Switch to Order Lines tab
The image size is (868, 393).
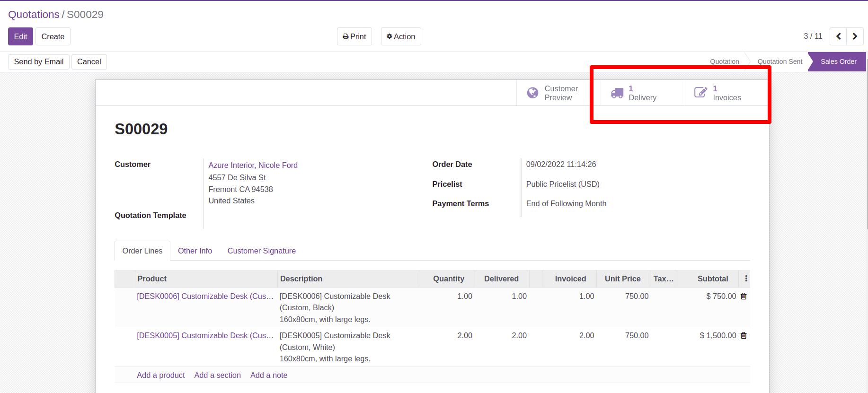click(142, 251)
